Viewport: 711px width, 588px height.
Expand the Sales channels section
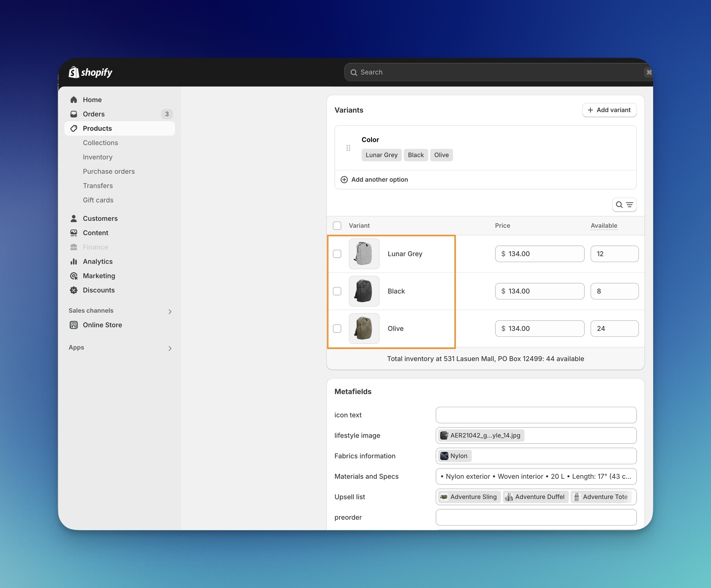pos(170,311)
